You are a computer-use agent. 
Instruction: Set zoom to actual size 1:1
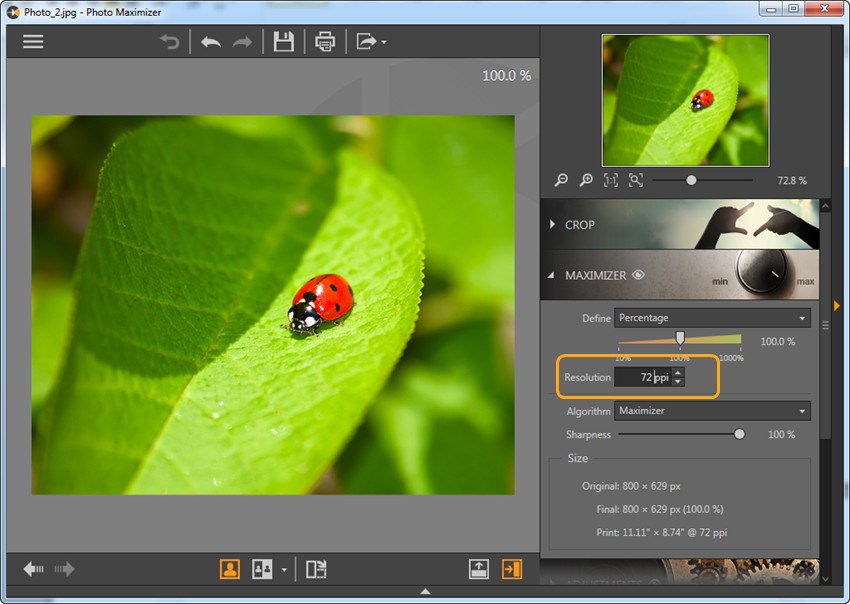coord(611,180)
